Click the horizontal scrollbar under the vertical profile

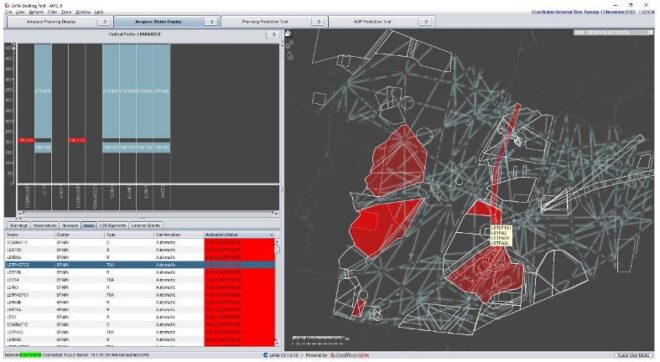[x=147, y=213]
